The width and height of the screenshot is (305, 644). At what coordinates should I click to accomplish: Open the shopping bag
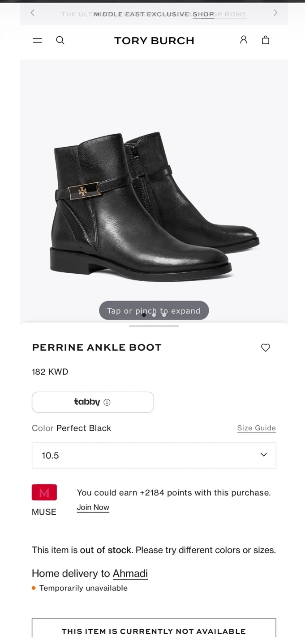266,40
